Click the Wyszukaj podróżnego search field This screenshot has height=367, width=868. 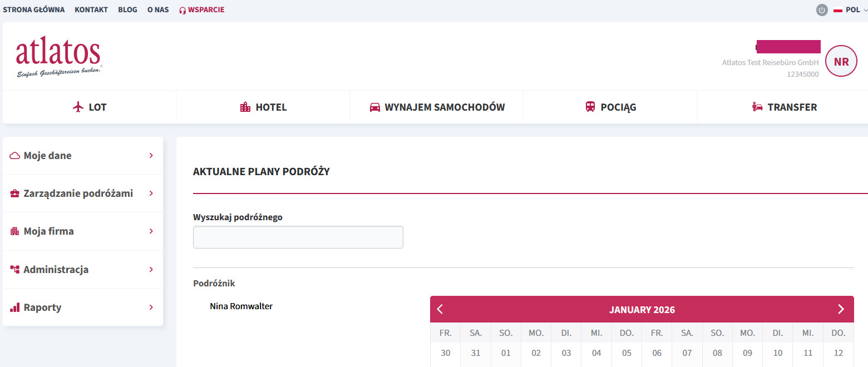click(x=298, y=237)
